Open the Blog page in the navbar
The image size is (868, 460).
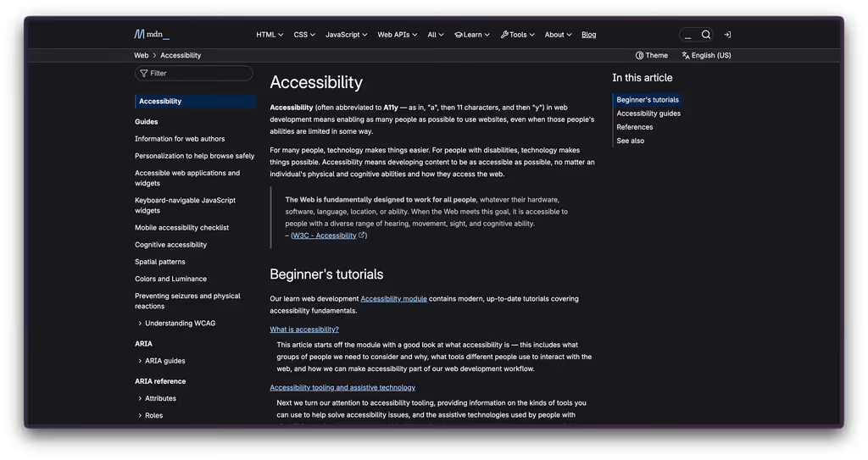(588, 35)
